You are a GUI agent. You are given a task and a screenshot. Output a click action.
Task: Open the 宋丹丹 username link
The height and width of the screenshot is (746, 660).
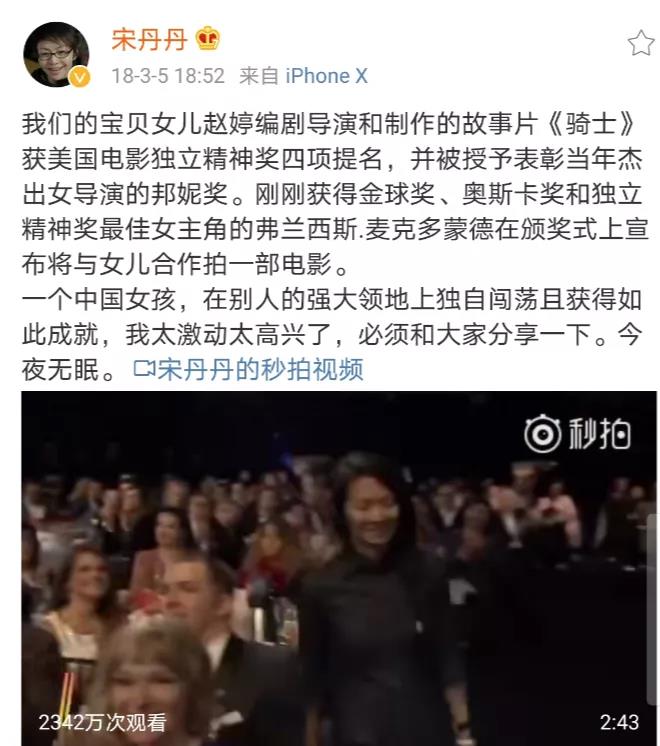coord(148,39)
